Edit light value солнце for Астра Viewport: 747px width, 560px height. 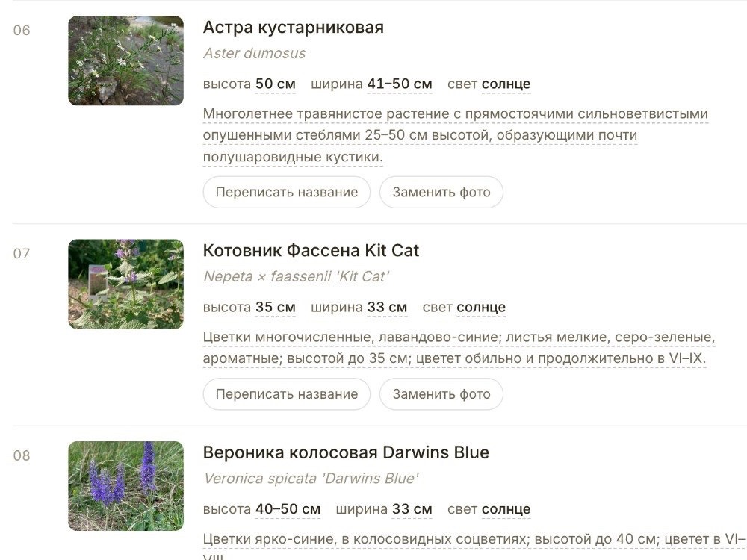506,84
